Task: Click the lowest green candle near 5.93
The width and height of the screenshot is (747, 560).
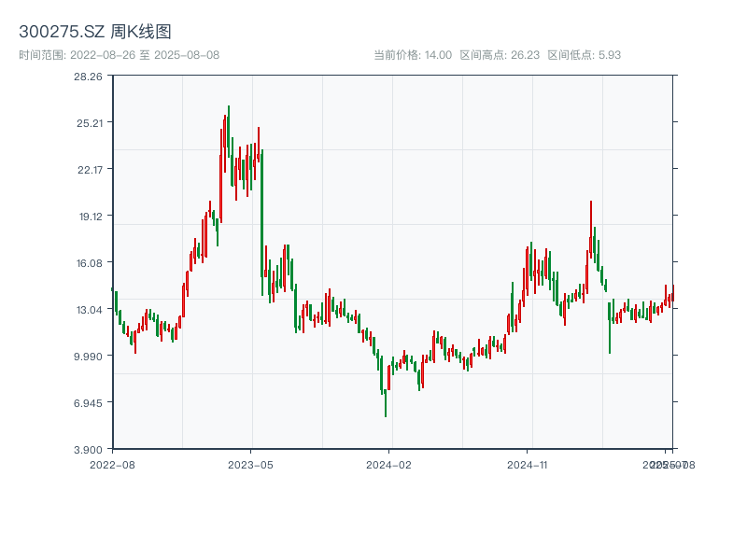Action: pos(386,403)
